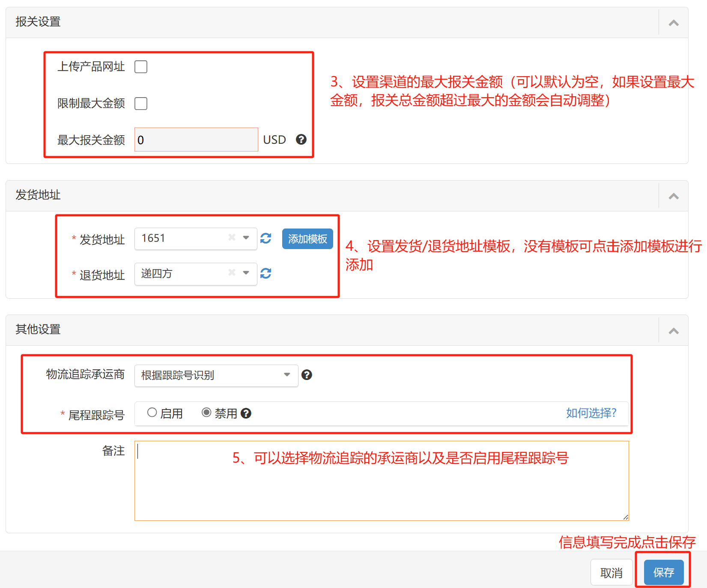
Task: Refresh the 发货地址 template list
Action: tap(265, 238)
